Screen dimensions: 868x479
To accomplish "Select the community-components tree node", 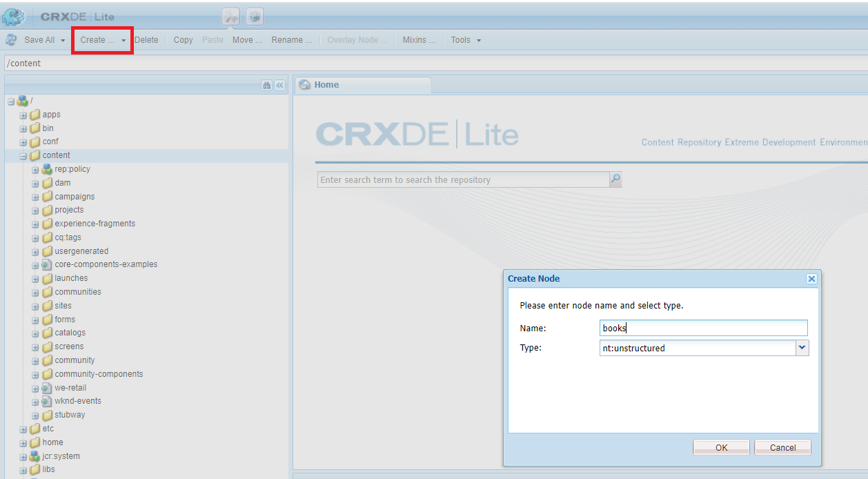I will point(99,374).
